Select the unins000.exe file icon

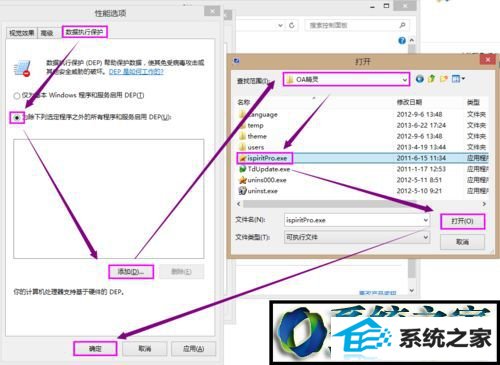tap(243, 180)
